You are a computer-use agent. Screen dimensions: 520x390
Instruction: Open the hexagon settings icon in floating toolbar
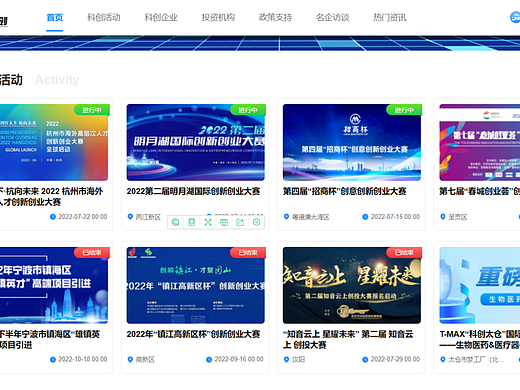[x=256, y=222]
